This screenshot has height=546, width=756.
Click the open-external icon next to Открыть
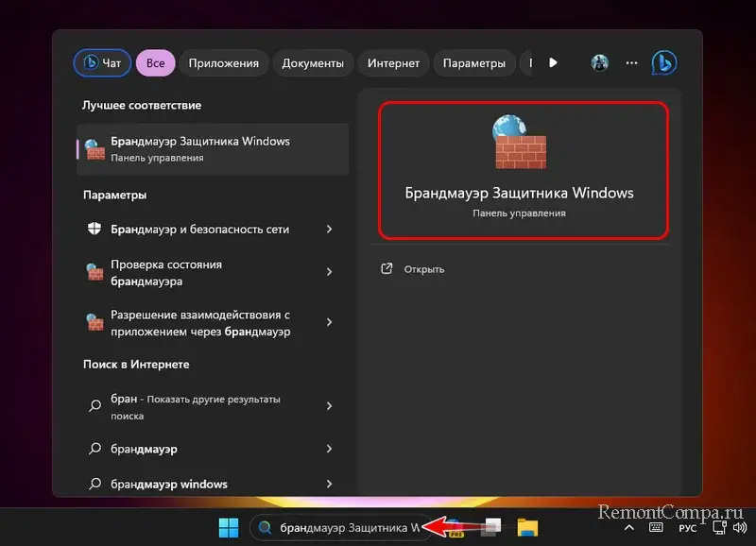[x=387, y=269]
